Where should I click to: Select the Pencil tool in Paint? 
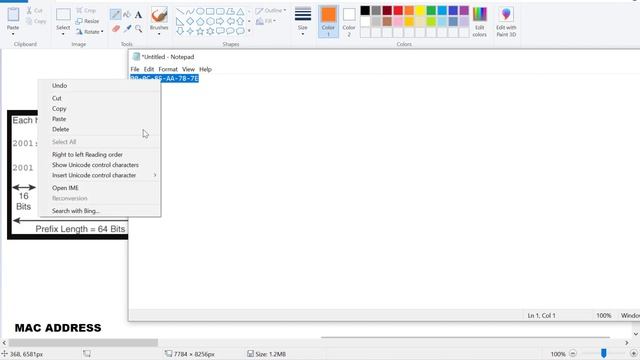116,15
